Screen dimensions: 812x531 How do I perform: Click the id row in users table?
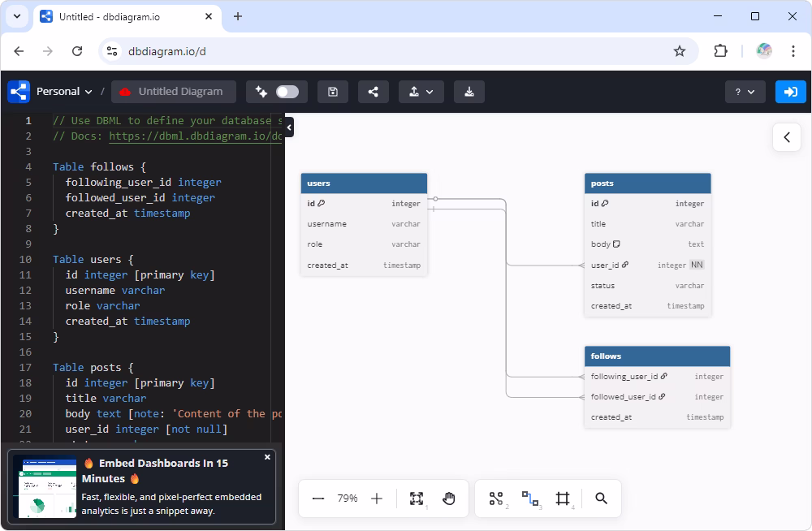pos(364,204)
